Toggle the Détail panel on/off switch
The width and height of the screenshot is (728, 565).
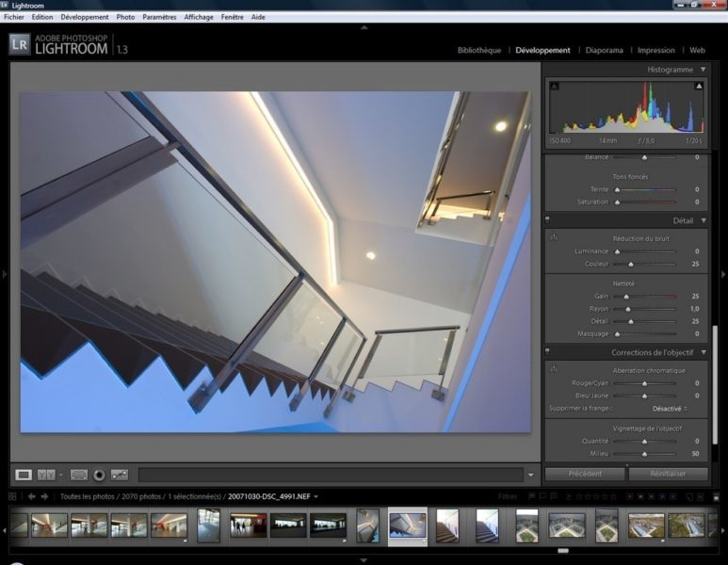548,220
